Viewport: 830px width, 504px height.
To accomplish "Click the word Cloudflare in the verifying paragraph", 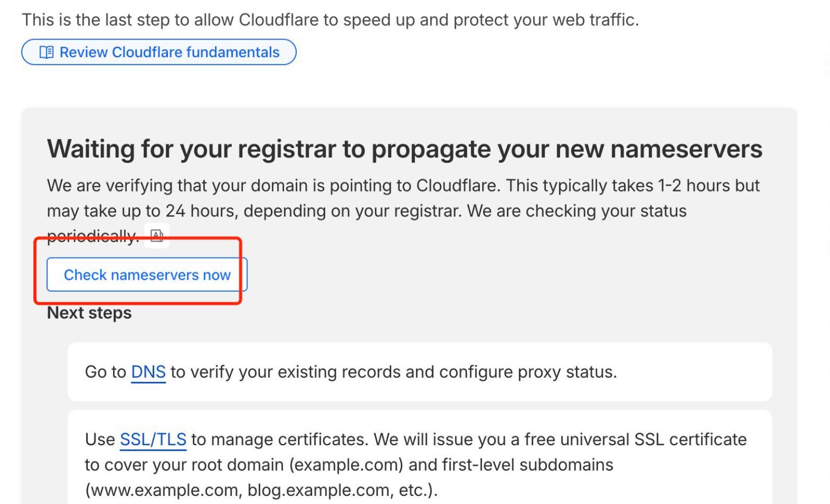I will pos(458,186).
